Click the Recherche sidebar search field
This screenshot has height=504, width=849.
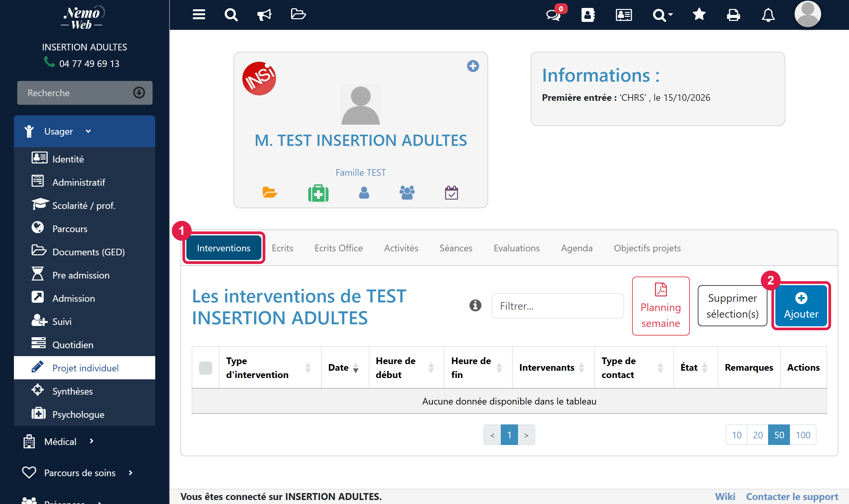click(x=85, y=93)
